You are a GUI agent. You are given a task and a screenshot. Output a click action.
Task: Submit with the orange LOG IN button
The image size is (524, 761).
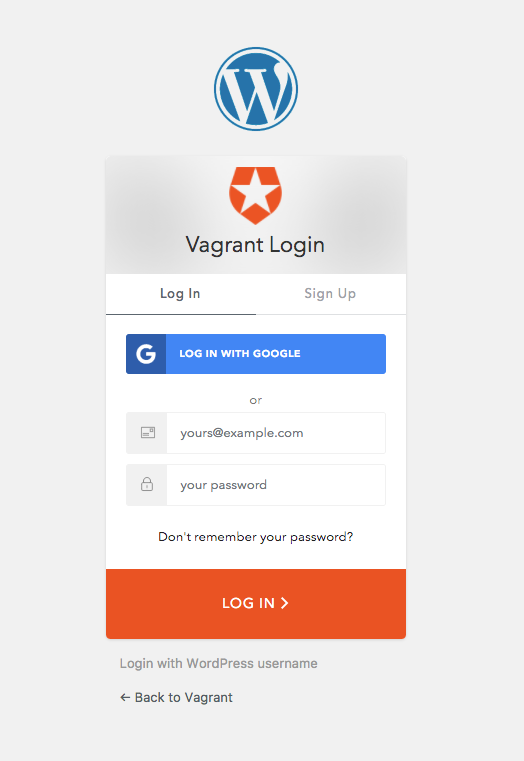tap(256, 604)
